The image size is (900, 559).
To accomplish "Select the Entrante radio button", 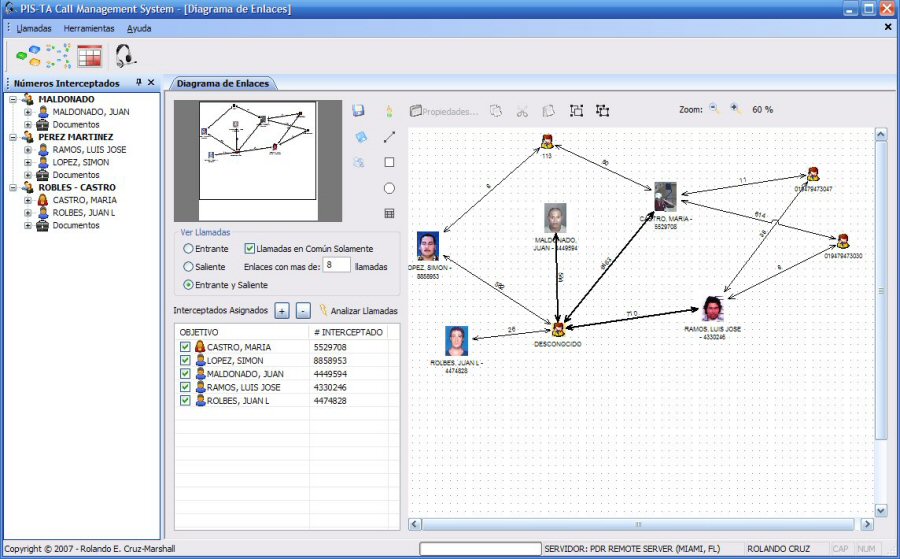I will click(x=188, y=248).
